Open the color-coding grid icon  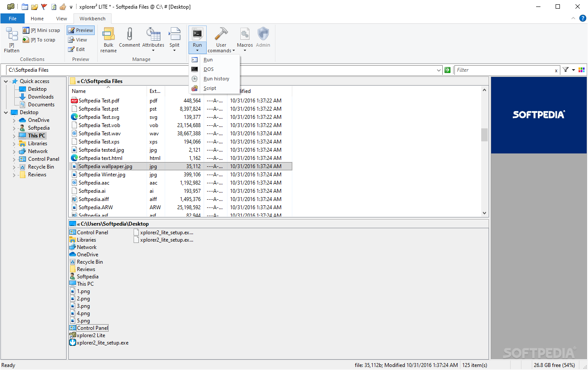click(582, 70)
